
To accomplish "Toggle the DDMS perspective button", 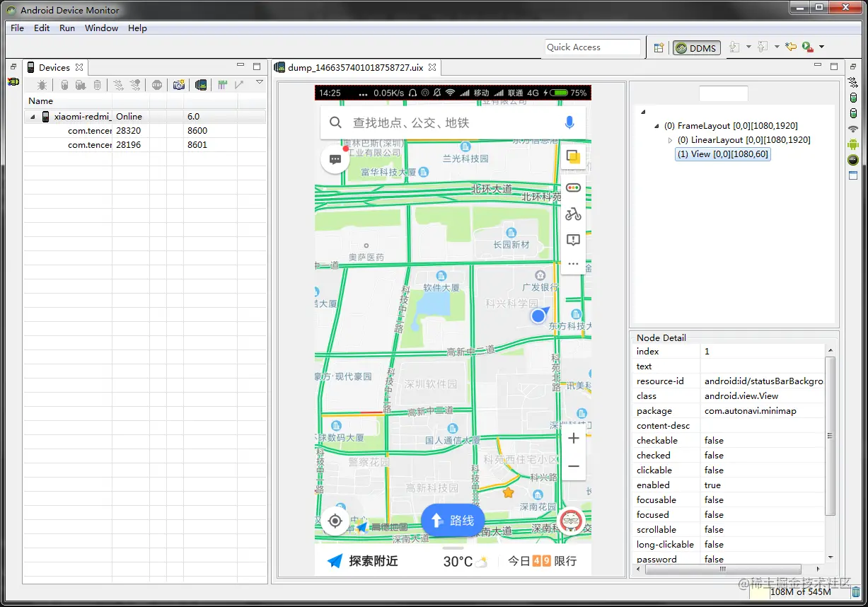I will tap(696, 47).
